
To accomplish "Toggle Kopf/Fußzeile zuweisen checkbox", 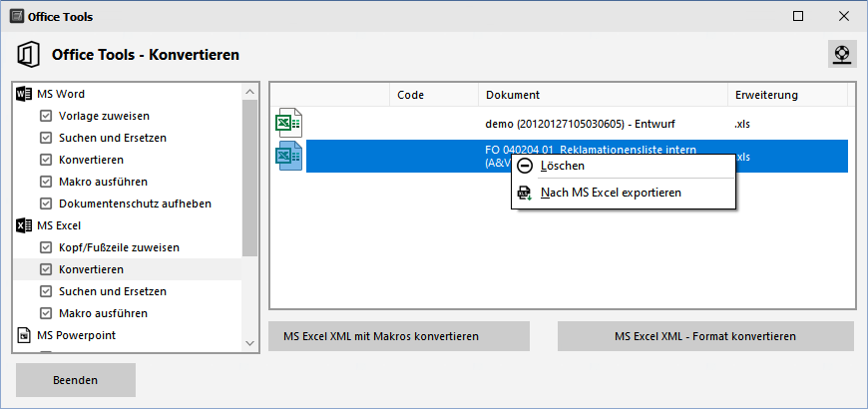I will [46, 247].
